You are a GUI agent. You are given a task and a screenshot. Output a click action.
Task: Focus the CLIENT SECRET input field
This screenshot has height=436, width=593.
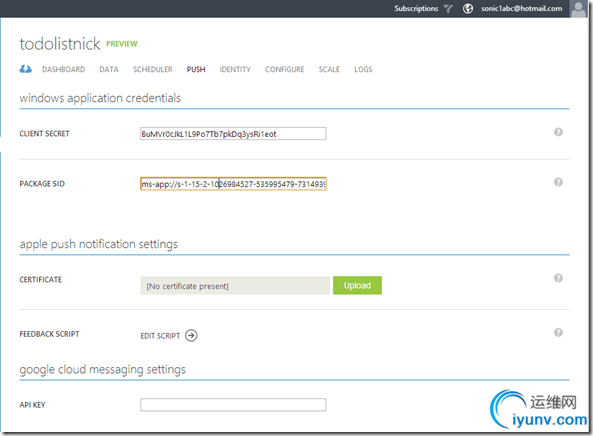coord(233,133)
